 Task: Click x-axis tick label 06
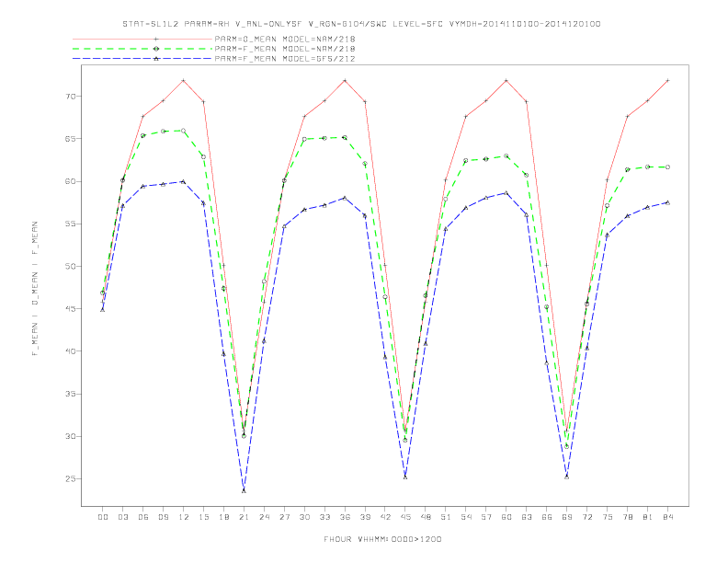[x=143, y=517]
